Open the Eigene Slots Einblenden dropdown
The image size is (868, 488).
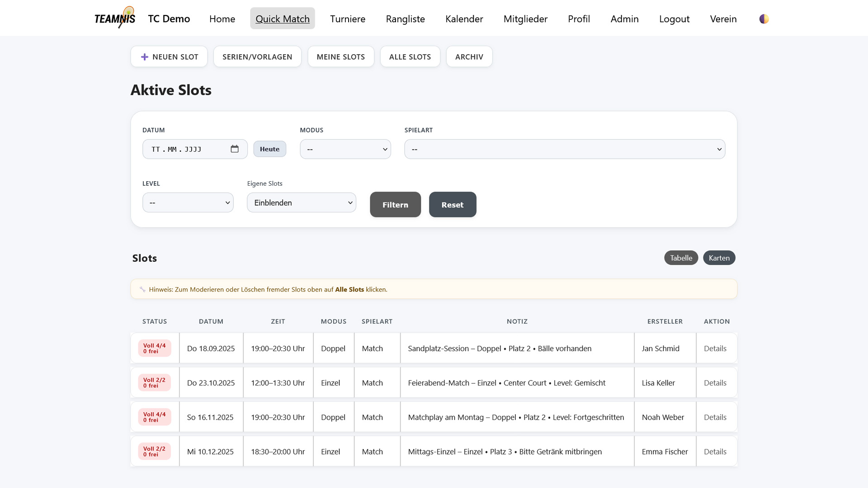[301, 202]
